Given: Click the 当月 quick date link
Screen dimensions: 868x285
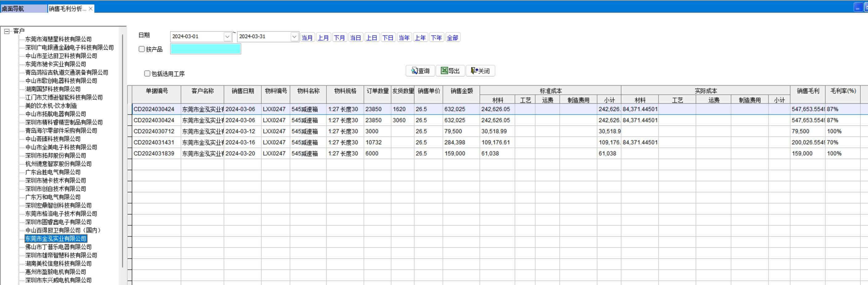Looking at the screenshot, I should 307,38.
